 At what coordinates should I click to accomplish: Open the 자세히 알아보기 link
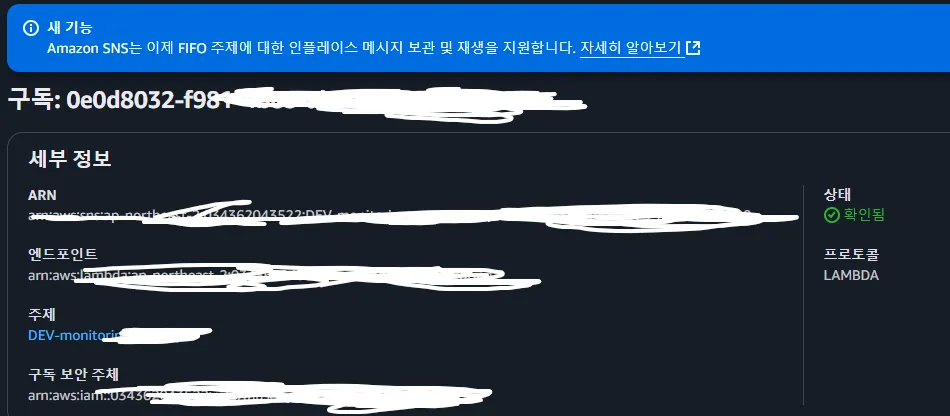631,48
